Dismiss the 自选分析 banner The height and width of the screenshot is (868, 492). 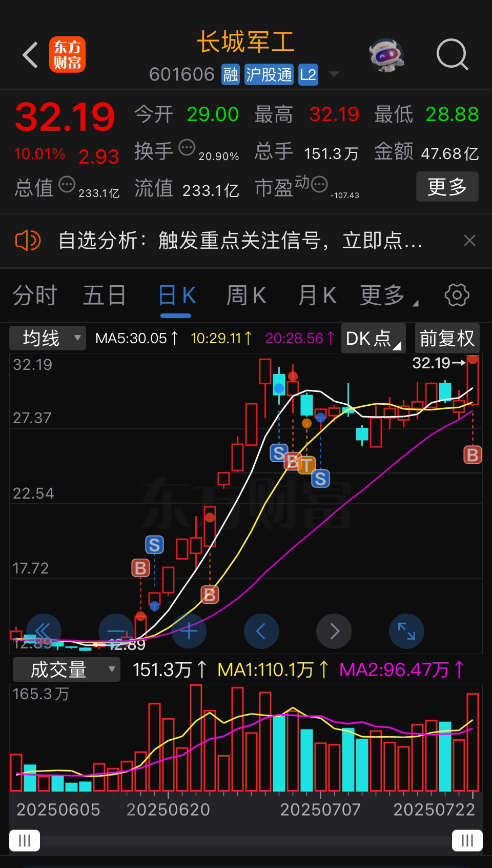click(x=469, y=240)
